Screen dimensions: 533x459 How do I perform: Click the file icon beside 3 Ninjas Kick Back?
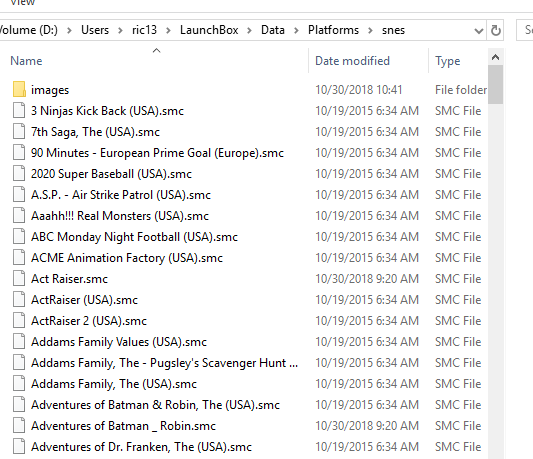[19, 110]
